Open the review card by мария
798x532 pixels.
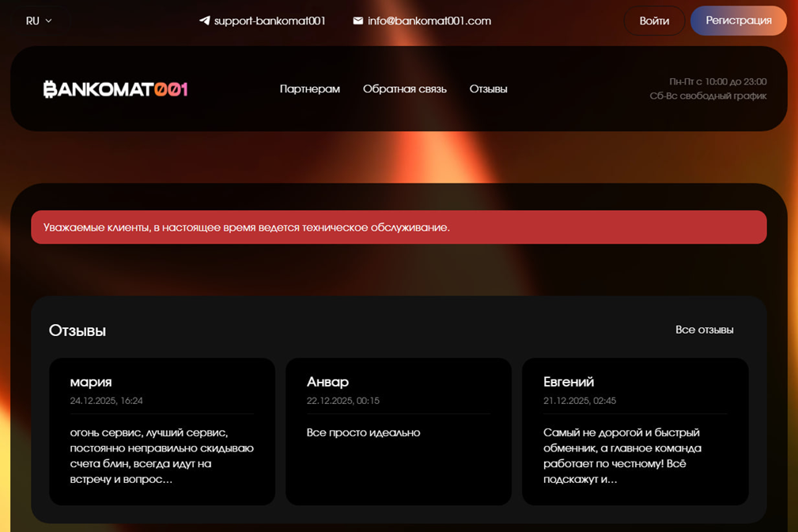(162, 431)
